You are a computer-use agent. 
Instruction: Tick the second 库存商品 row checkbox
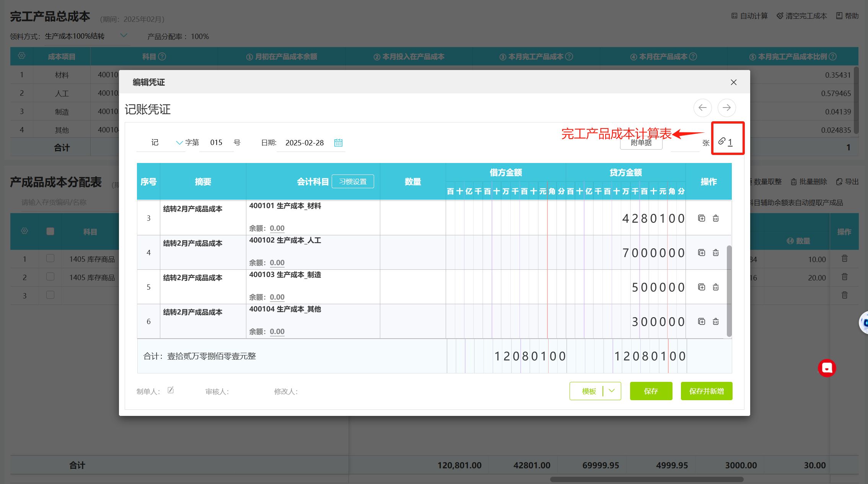point(50,277)
